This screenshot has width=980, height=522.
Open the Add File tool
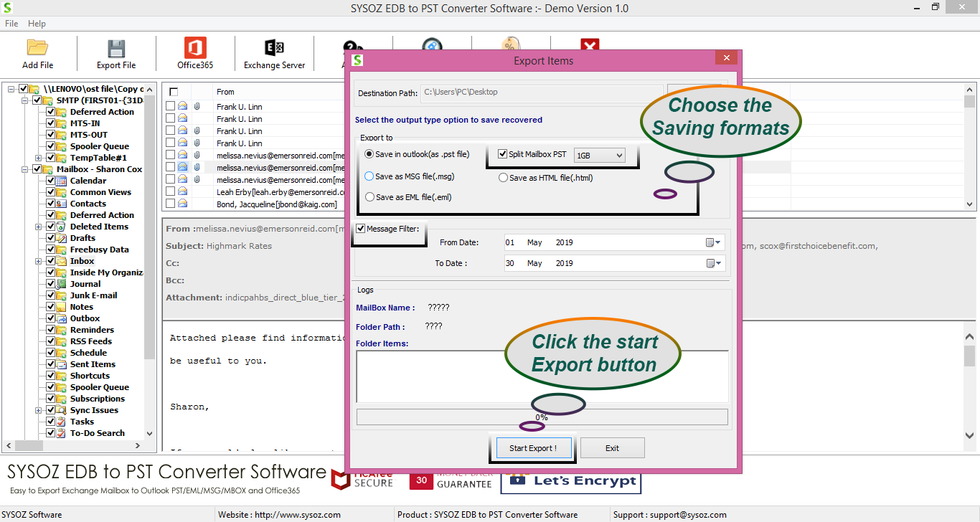pyautogui.click(x=37, y=53)
